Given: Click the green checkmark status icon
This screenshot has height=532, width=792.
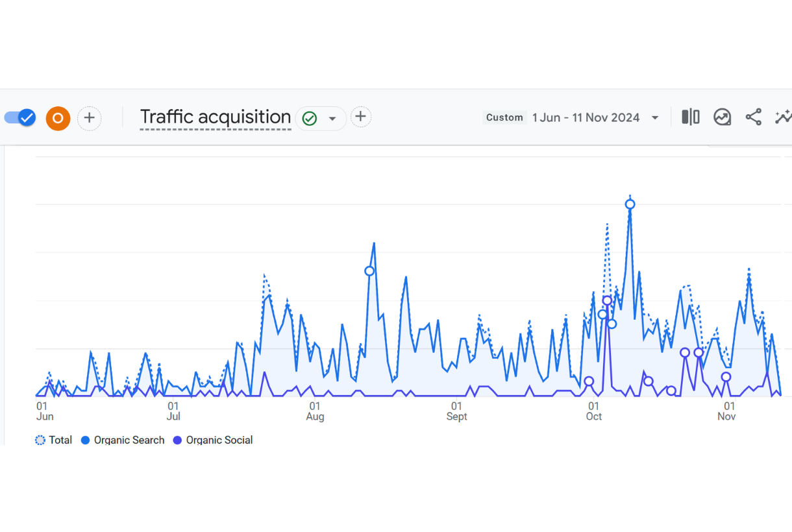Looking at the screenshot, I should [x=310, y=119].
